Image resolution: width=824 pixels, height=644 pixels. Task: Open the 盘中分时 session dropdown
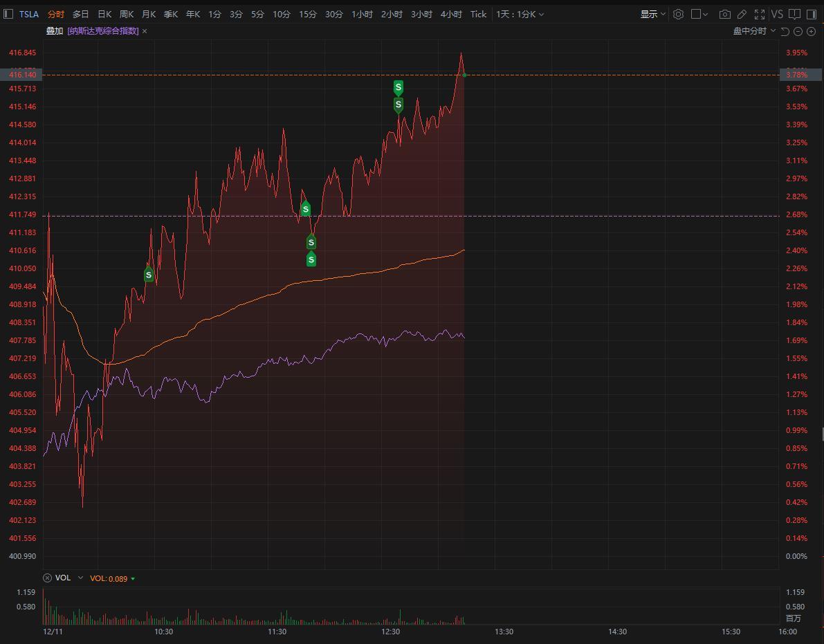click(754, 31)
